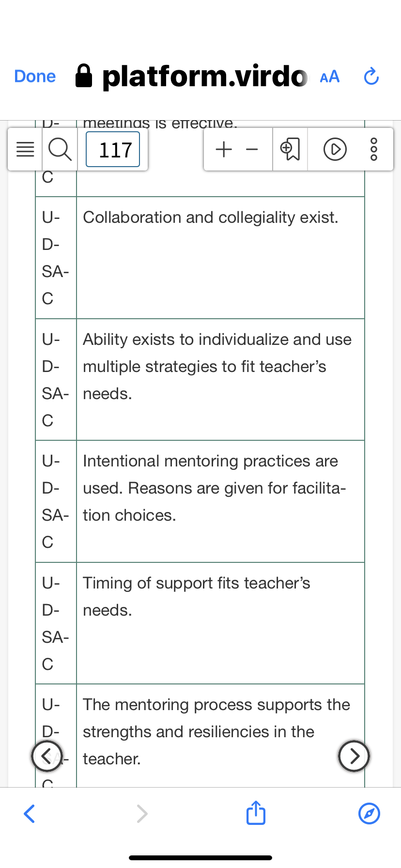Viewport: 401px width, 868px height.
Task: Start read-aloud with the play icon
Action: pos(335,149)
